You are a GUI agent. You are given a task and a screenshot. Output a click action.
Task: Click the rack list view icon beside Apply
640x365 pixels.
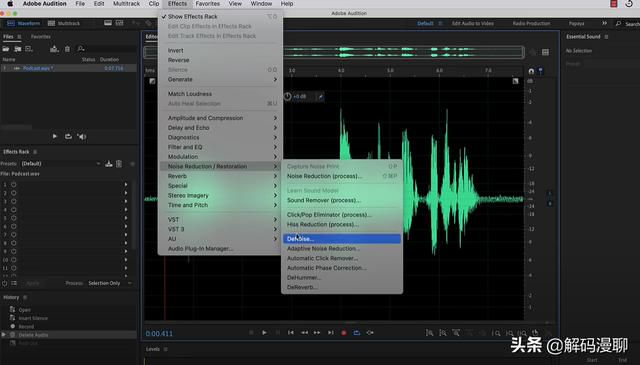(14, 283)
